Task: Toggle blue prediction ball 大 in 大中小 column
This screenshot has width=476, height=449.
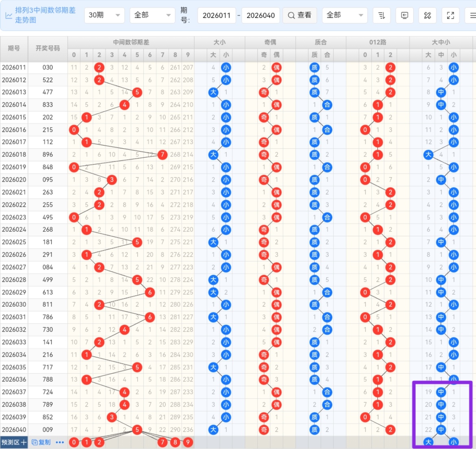Action: tap(428, 442)
